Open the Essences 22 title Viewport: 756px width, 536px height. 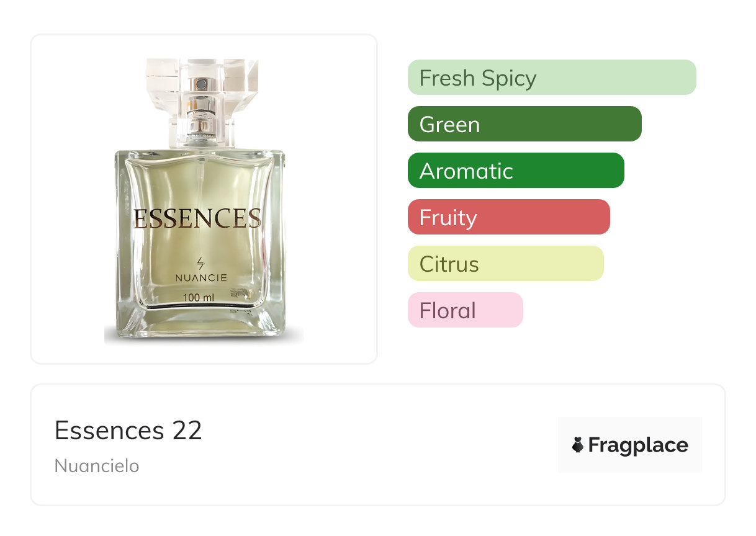coord(128,431)
